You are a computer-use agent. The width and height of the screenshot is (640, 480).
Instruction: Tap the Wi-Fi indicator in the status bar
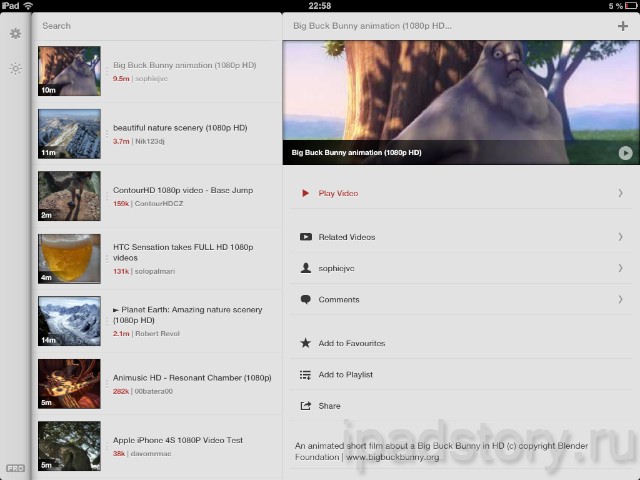click(x=28, y=5)
